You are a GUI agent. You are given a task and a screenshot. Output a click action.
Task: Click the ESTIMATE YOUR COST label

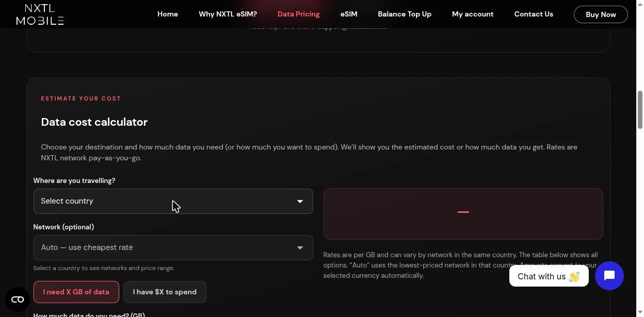click(x=81, y=98)
